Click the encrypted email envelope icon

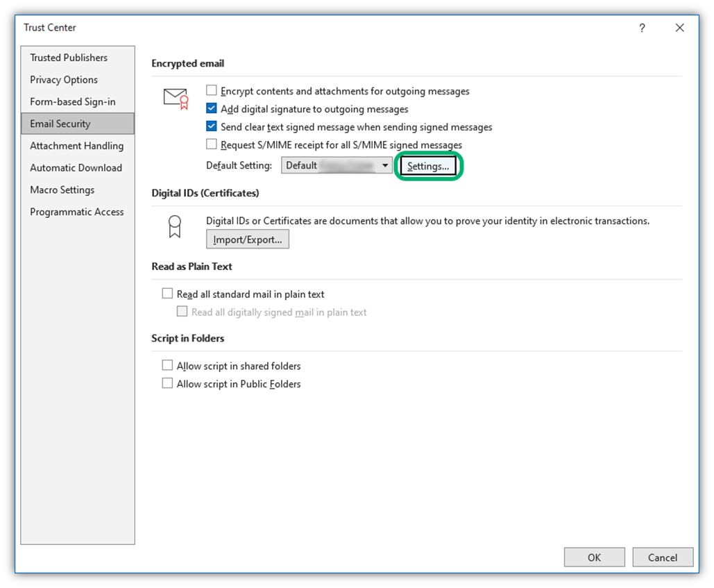[173, 97]
